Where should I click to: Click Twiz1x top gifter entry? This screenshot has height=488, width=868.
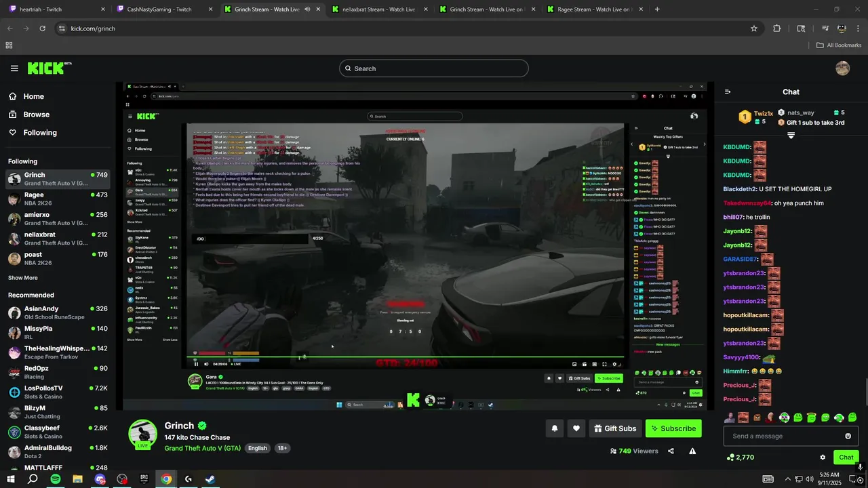[756, 117]
